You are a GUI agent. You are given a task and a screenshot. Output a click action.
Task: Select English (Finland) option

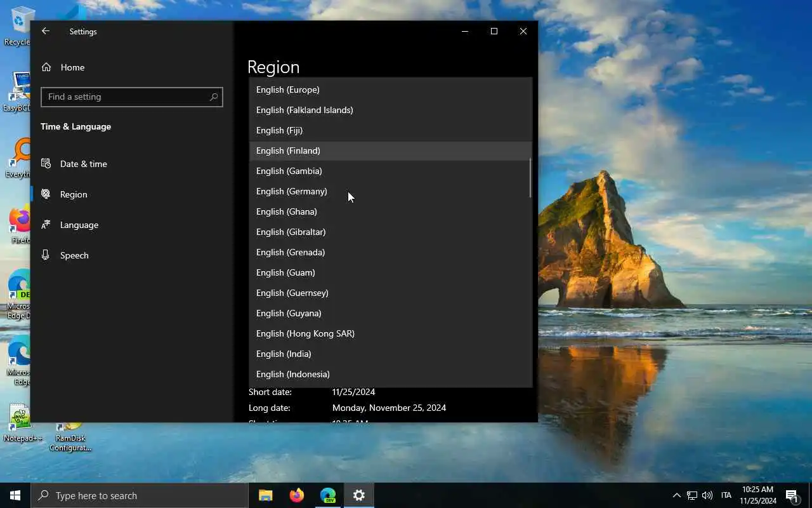[390, 150]
